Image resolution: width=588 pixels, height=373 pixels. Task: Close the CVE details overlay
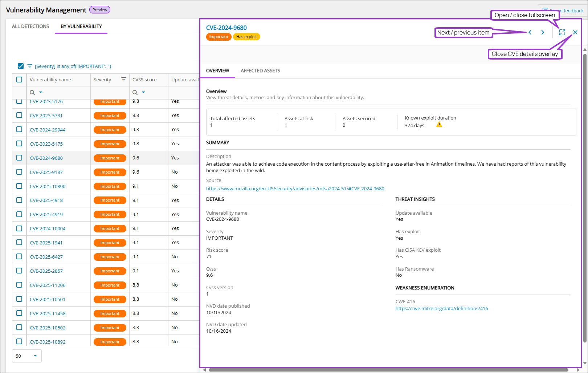(575, 32)
